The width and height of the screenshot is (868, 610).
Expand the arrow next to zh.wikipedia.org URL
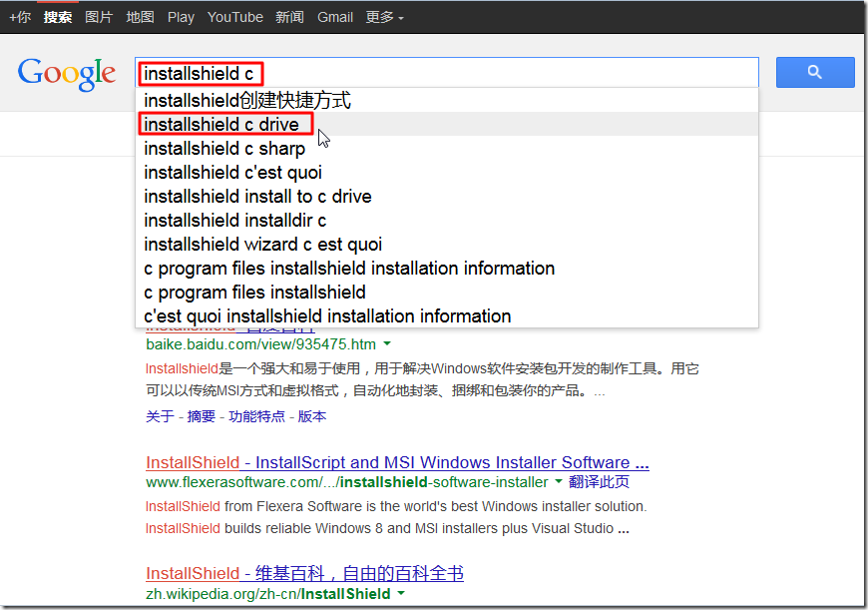tap(401, 593)
